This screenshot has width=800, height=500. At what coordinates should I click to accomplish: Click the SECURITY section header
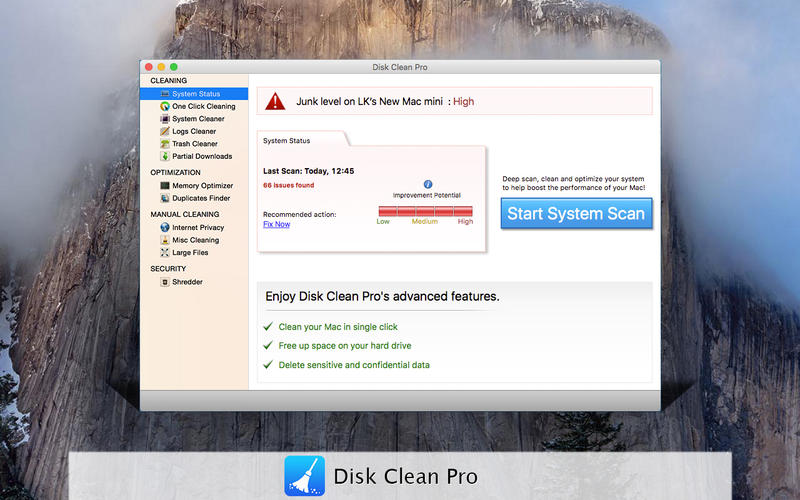pos(168,268)
